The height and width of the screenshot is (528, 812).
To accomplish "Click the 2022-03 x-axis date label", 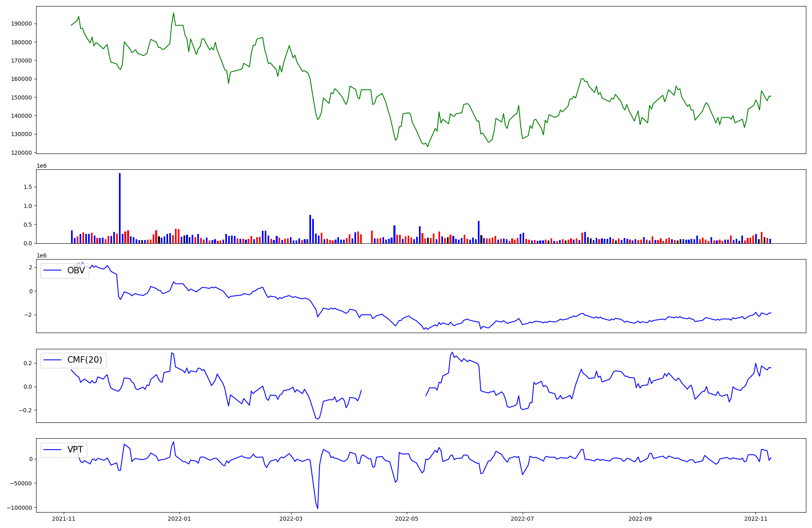I will [x=291, y=519].
